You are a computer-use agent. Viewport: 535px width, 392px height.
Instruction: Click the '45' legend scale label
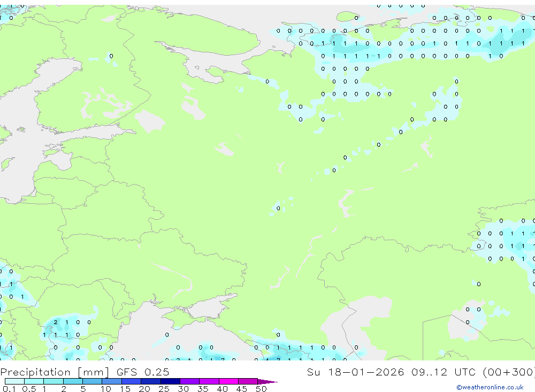[x=242, y=389]
